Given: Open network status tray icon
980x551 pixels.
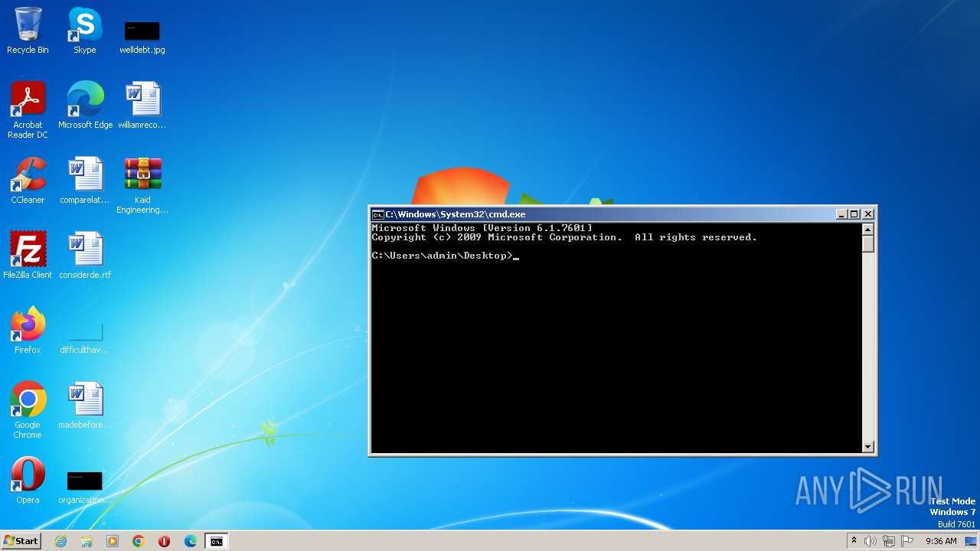Looking at the screenshot, I should (x=889, y=541).
